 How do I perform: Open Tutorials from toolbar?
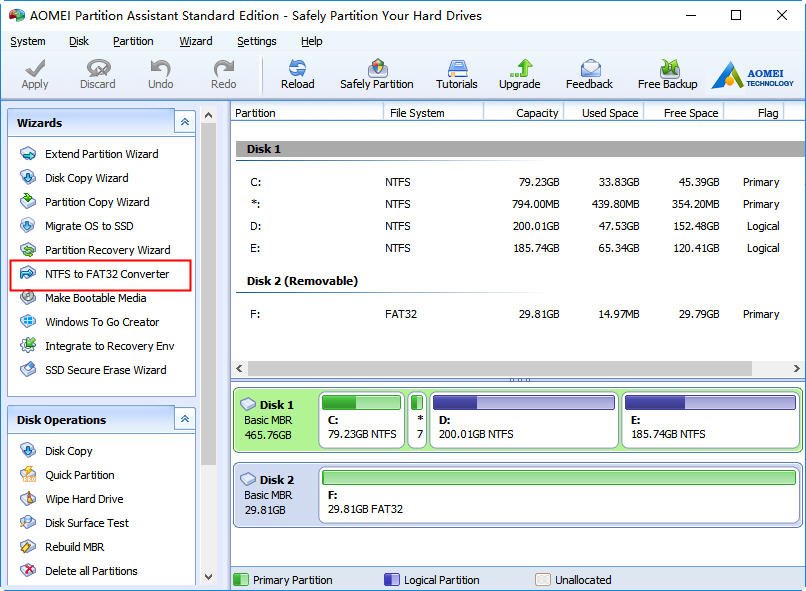point(456,75)
